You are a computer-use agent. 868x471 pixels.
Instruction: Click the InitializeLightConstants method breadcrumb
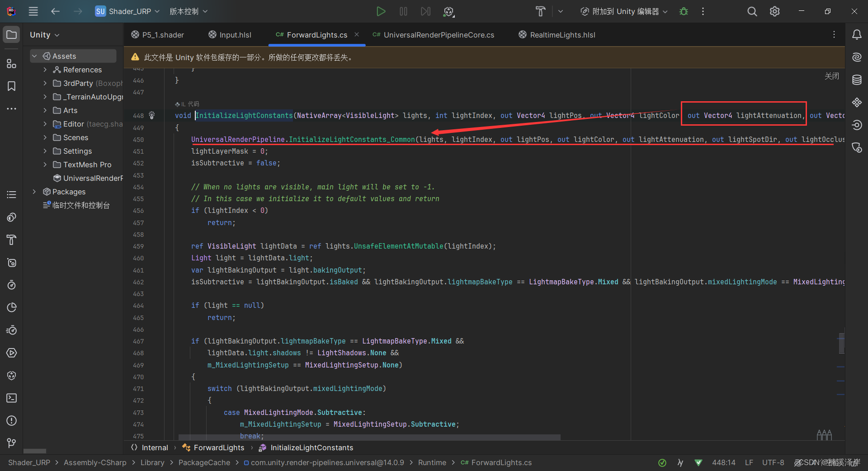(306, 447)
